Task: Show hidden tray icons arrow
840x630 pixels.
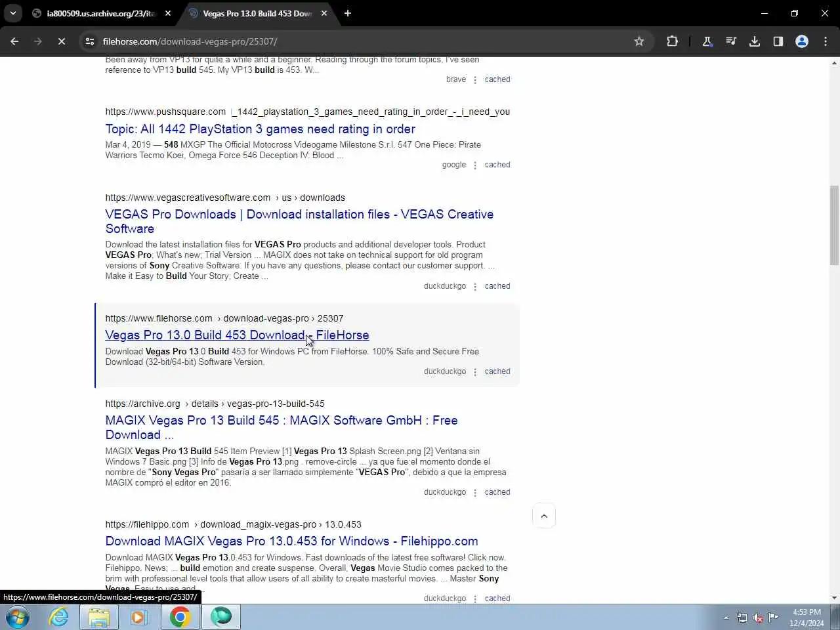Action: (x=726, y=618)
